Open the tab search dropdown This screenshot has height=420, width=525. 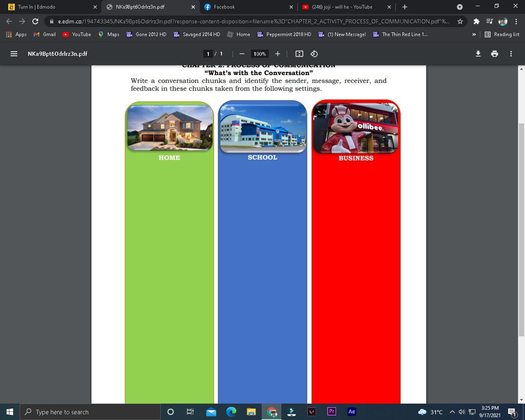point(460,7)
